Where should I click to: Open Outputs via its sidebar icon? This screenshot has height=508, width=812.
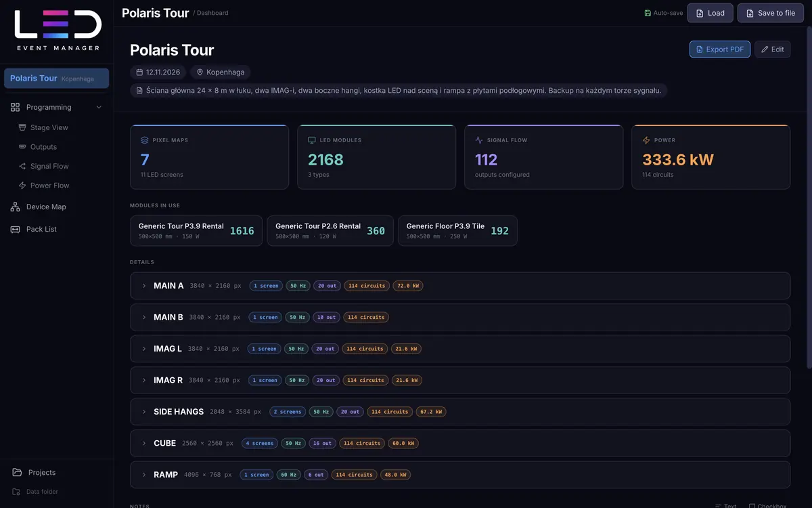click(x=22, y=147)
